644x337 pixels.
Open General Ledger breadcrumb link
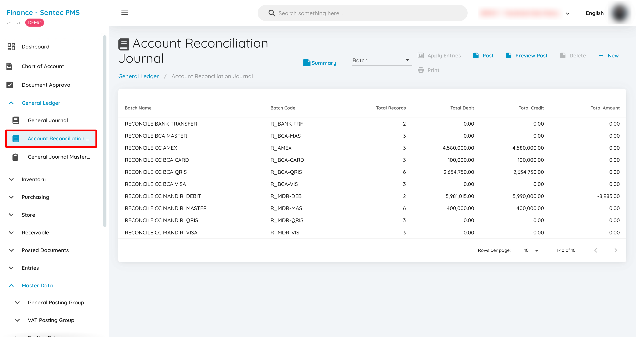pyautogui.click(x=138, y=76)
